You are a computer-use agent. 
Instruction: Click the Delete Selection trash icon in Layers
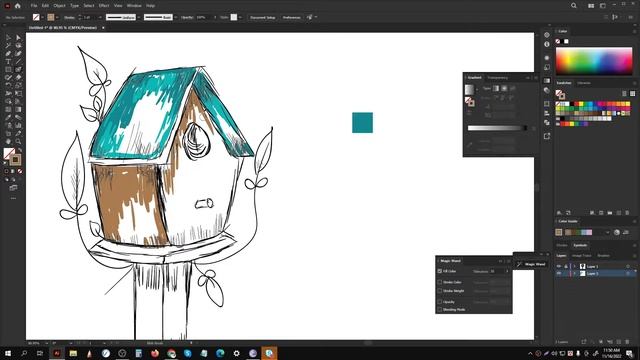click(627, 342)
